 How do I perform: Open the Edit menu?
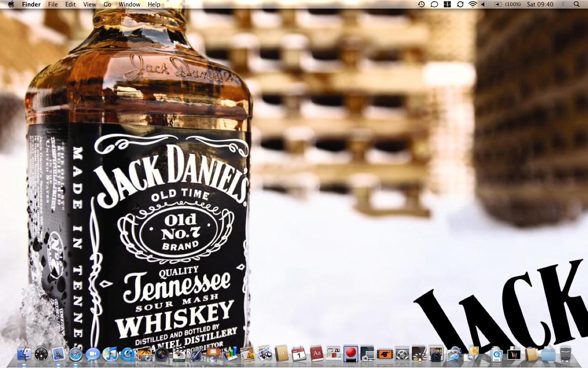(x=71, y=4)
